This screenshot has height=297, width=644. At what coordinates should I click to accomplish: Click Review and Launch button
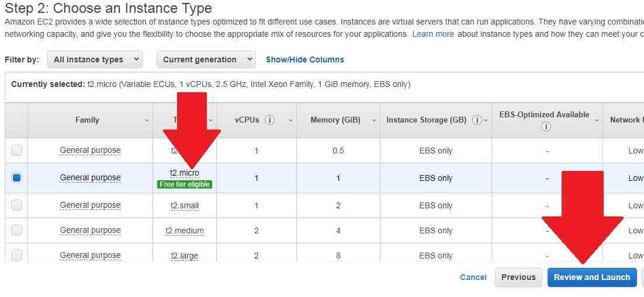click(592, 277)
